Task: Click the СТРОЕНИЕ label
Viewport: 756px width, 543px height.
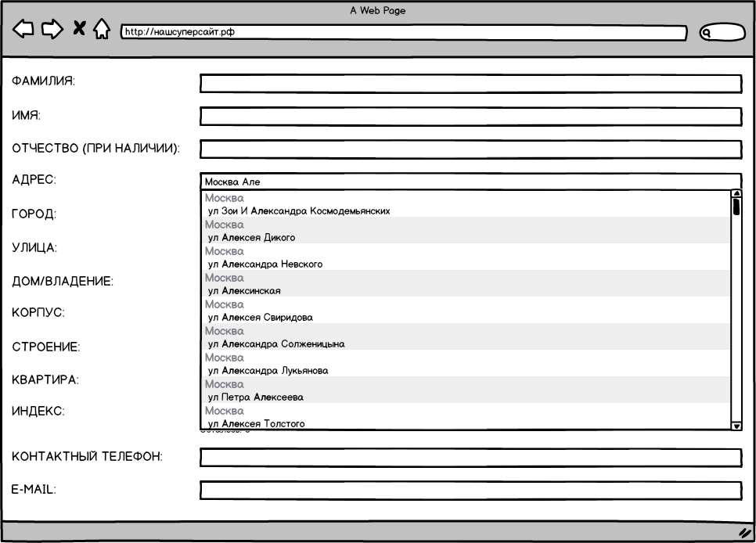Action: point(46,347)
